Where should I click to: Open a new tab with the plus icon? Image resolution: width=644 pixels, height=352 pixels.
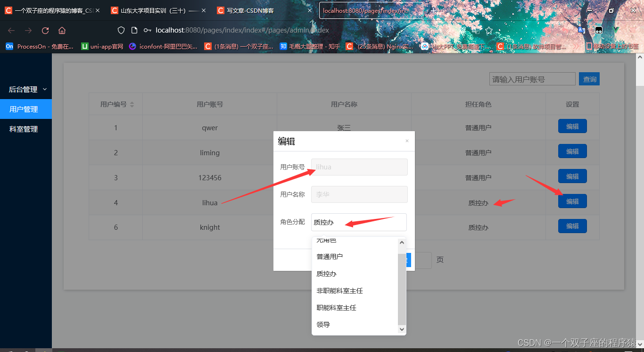tap(433, 10)
